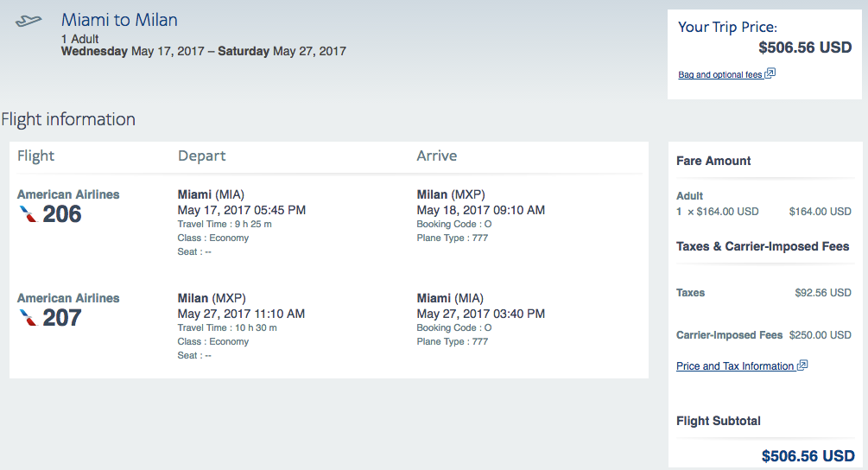The width and height of the screenshot is (868, 470).
Task: Click the Depart column header
Action: click(x=201, y=156)
